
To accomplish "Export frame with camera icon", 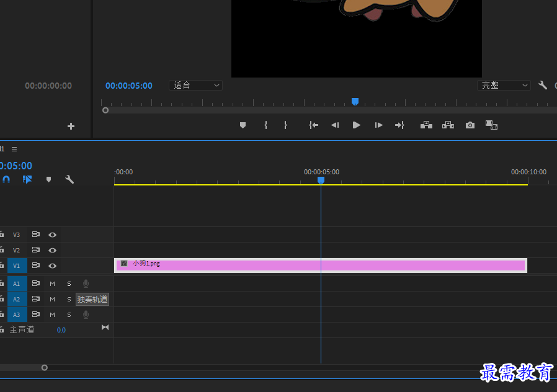I will point(470,125).
